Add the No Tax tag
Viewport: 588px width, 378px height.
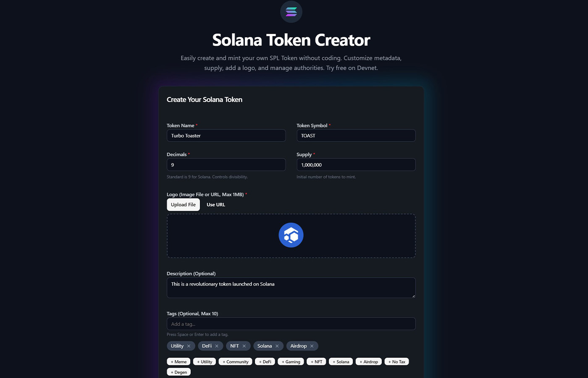tap(396, 361)
